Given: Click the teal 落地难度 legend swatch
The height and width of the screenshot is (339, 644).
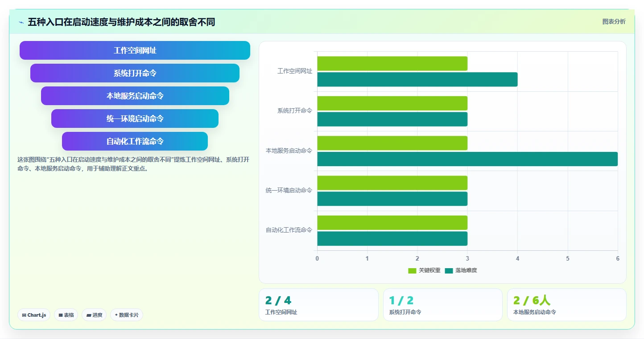Looking at the screenshot, I should pos(449,270).
